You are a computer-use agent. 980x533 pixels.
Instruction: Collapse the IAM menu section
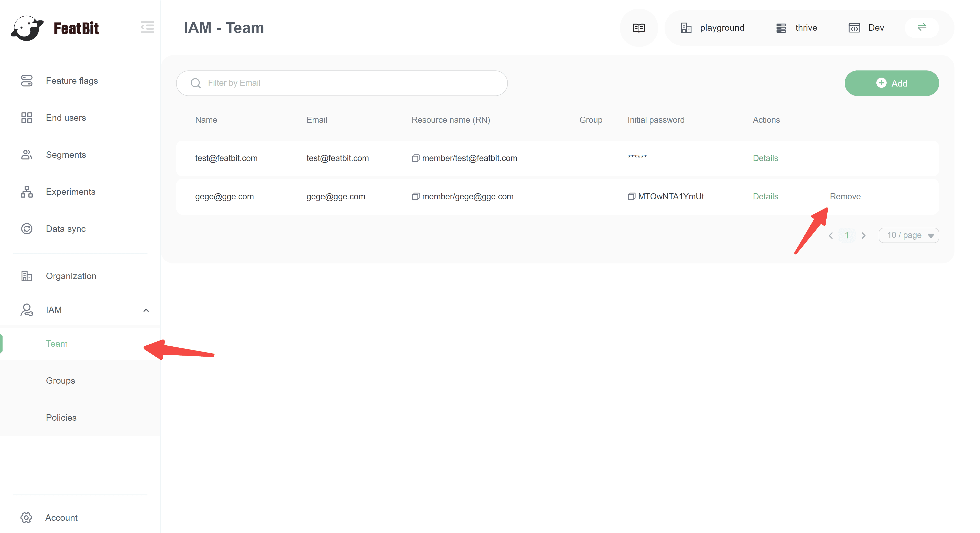(146, 310)
